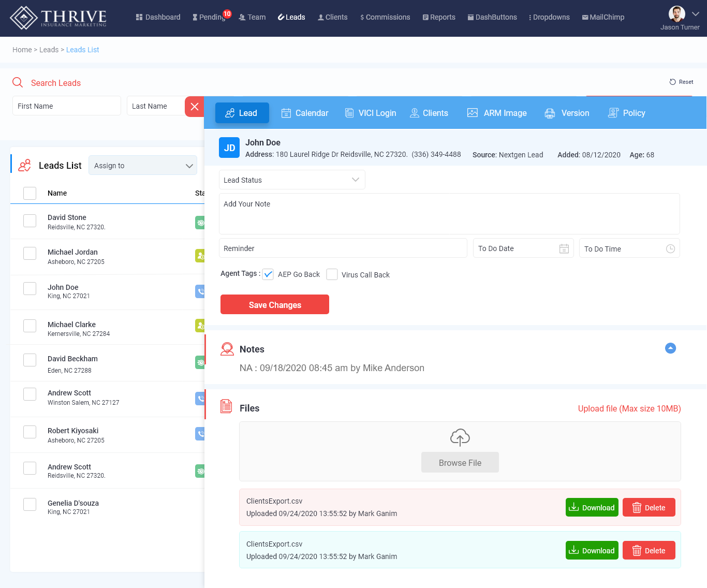
Task: Check the David Beckham row checkbox
Action: pyautogui.click(x=30, y=360)
